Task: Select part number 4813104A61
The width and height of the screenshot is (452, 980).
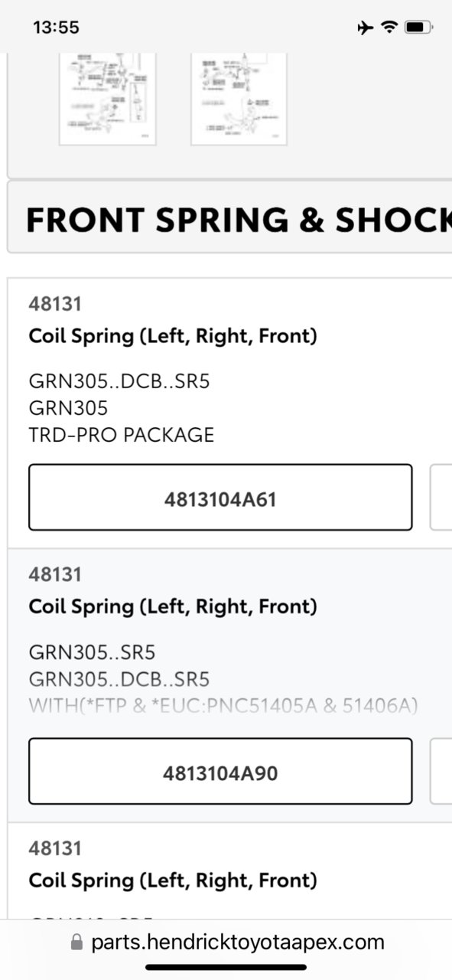Action: pos(220,497)
